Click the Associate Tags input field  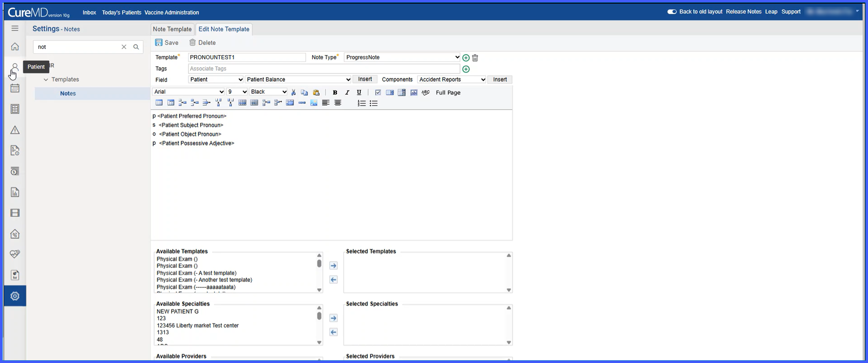[x=324, y=69]
